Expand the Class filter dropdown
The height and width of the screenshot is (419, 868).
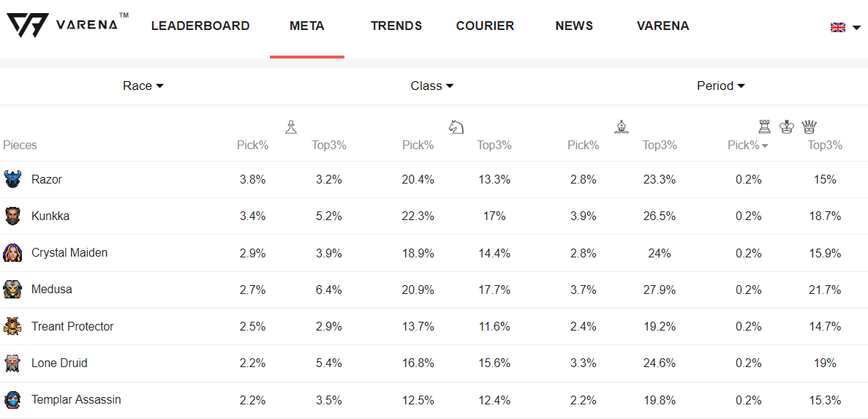[432, 86]
